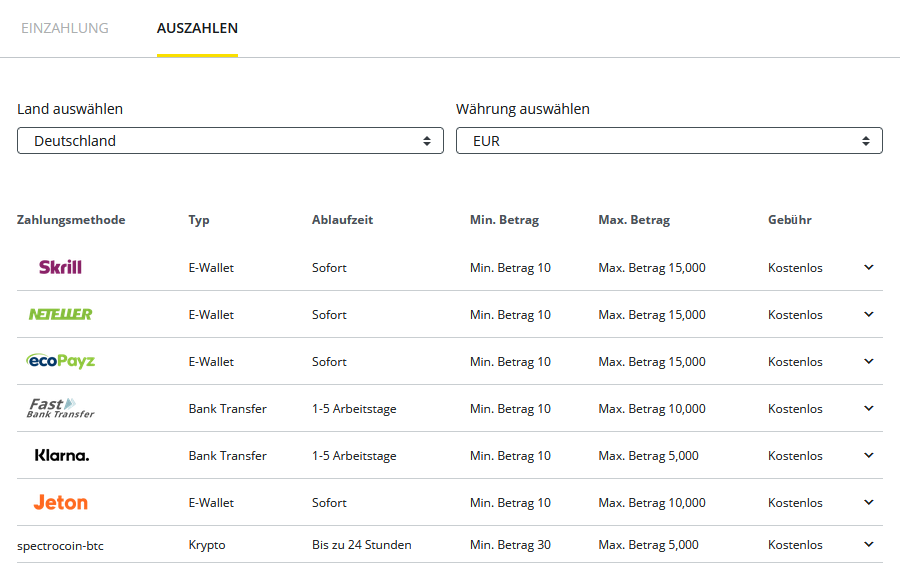
Task: Click the Skrill logo
Action: 60,267
